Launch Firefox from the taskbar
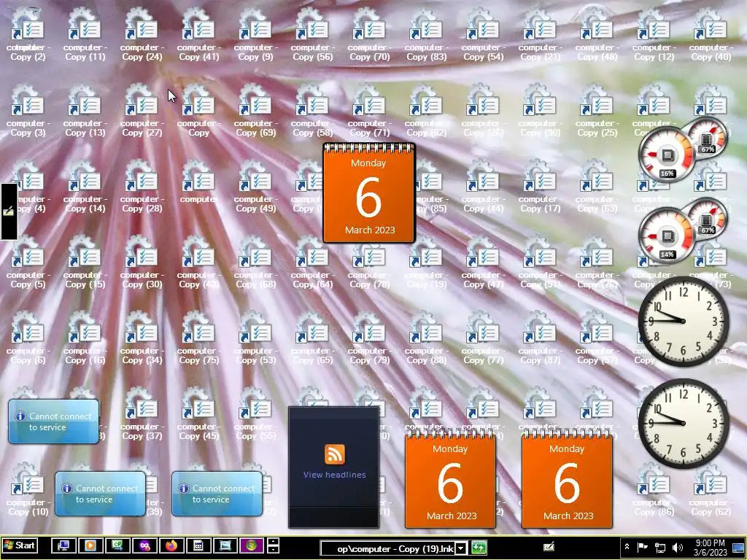Image resolution: width=747 pixels, height=560 pixels. 171,545
